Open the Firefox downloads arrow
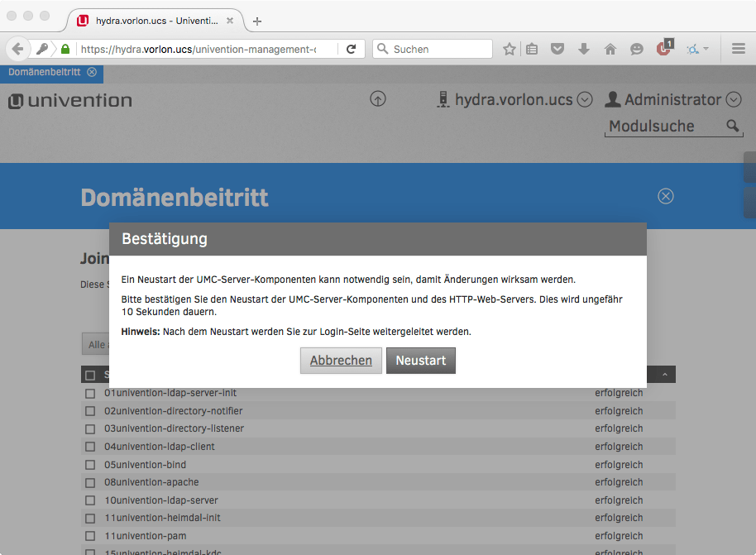Image resolution: width=756 pixels, height=555 pixels. click(584, 50)
